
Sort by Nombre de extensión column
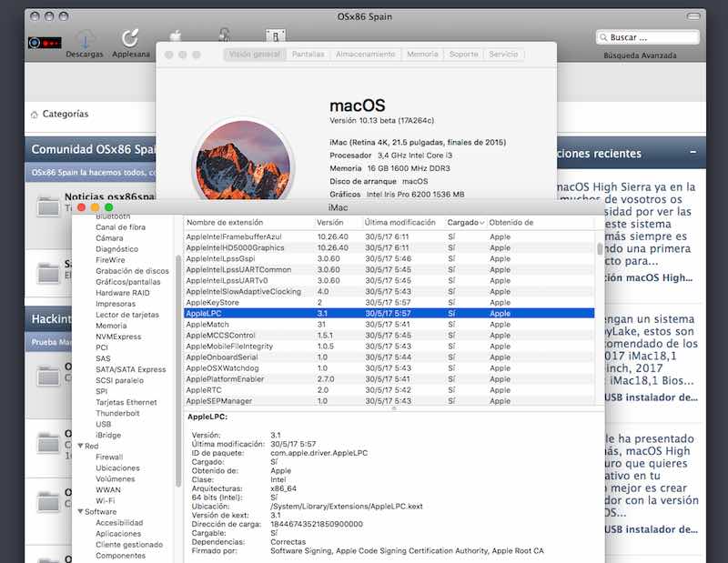(225, 223)
